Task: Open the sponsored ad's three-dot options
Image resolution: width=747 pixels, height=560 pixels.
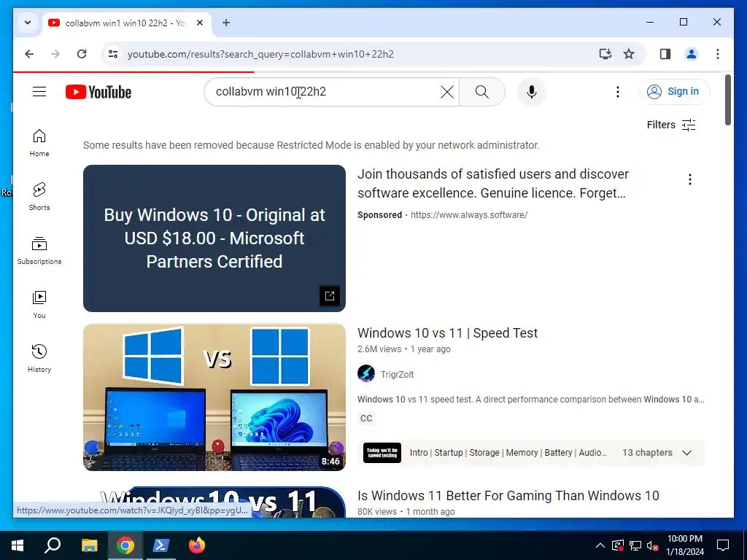Action: pos(689,179)
